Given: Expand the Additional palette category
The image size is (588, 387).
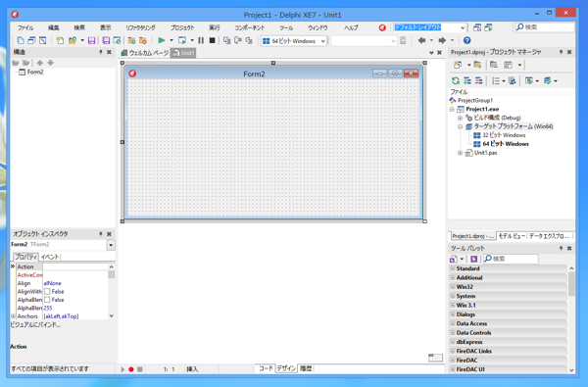Looking at the screenshot, I should [453, 277].
